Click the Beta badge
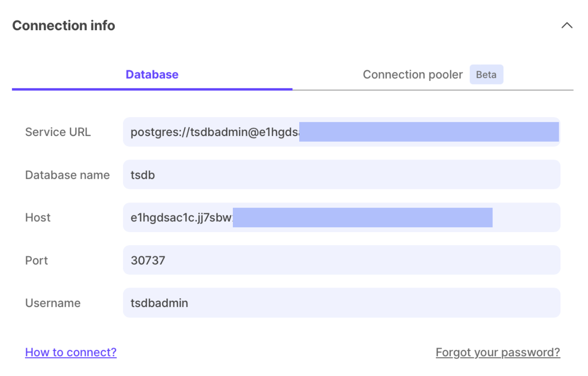Viewport: 588px width, 376px height. coord(486,75)
